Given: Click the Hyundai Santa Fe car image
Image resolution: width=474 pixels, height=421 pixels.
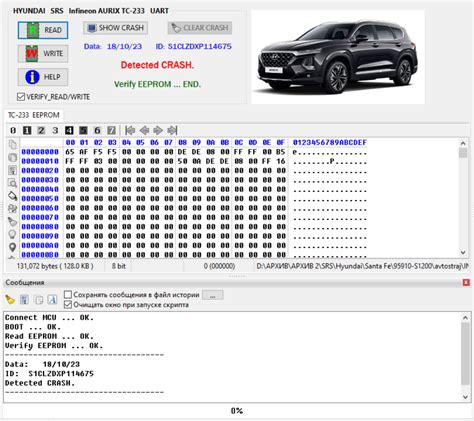Looking at the screenshot, I should tap(338, 57).
